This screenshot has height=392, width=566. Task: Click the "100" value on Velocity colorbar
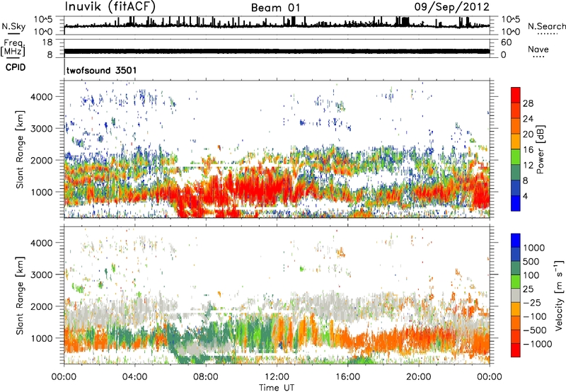[x=531, y=275]
